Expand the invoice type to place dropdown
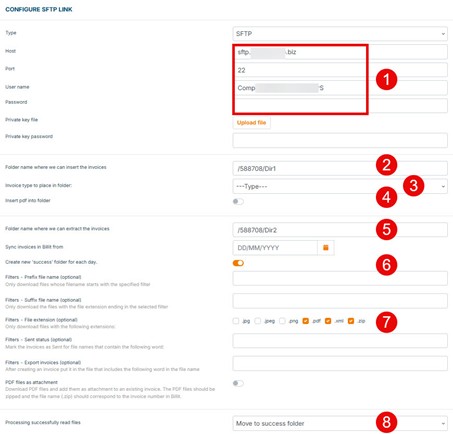Image resolution: width=453 pixels, height=434 pixels. click(340, 186)
